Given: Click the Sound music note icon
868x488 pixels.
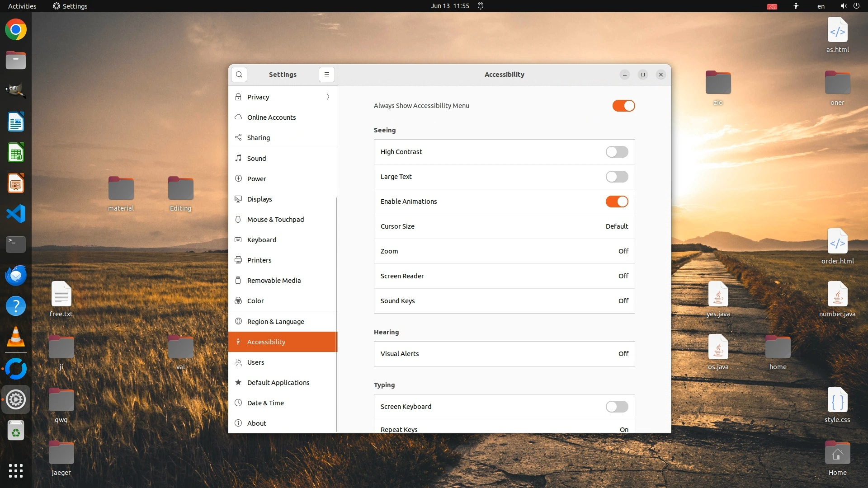Looking at the screenshot, I should (238, 158).
